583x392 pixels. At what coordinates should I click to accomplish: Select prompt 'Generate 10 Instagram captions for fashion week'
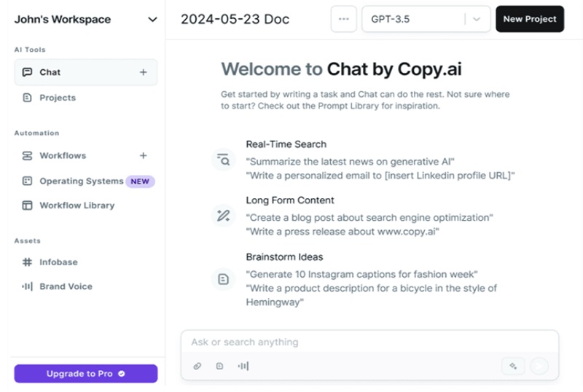(361, 275)
